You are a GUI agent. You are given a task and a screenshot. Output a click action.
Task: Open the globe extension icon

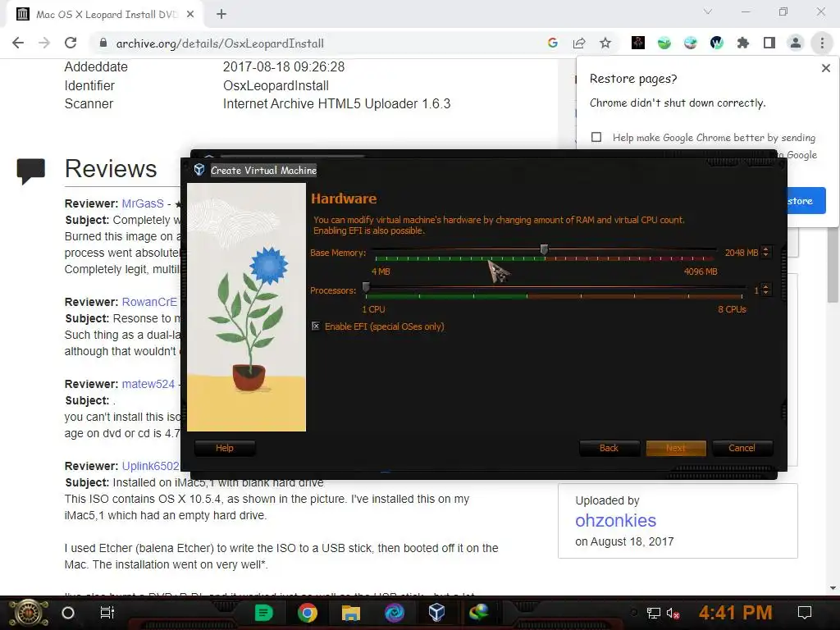pyautogui.click(x=691, y=43)
